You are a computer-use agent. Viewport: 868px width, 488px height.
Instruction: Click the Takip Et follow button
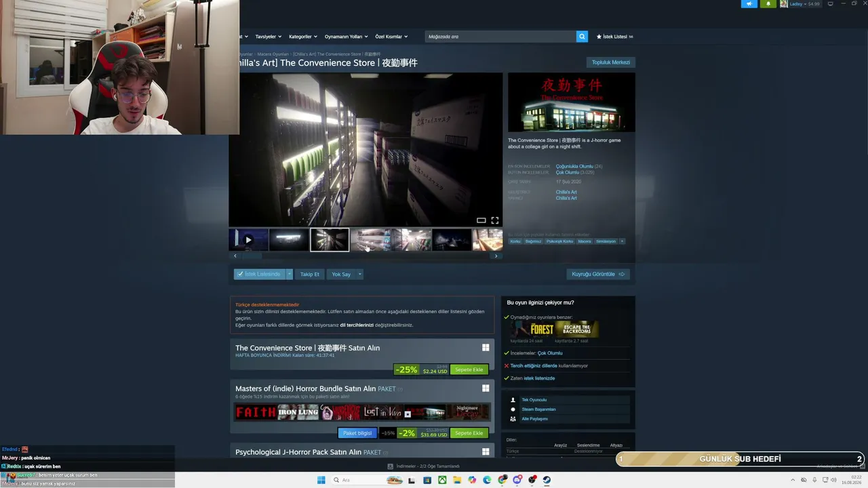coord(310,274)
